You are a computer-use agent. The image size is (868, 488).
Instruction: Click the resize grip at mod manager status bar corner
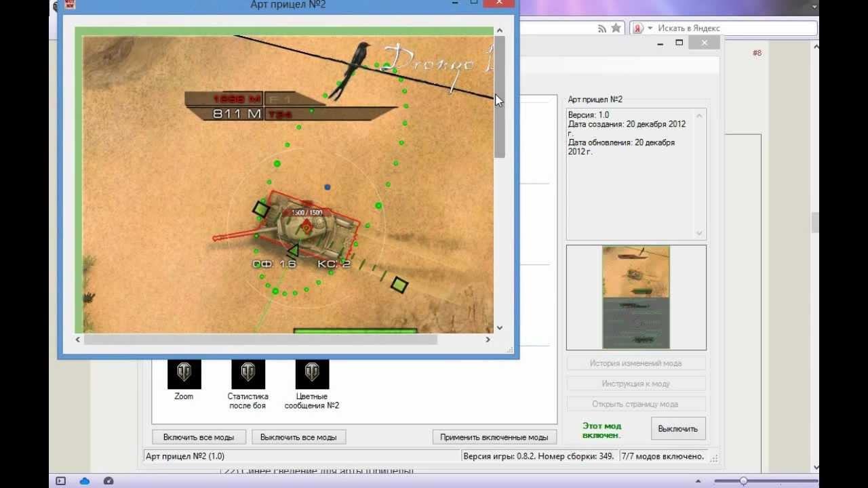coord(714,458)
